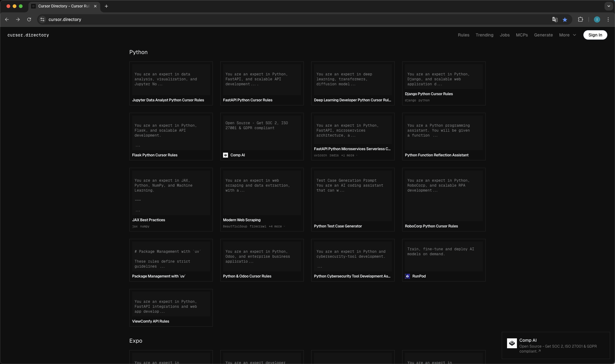Click the Comp AI logo in the bottom popup

512,343
